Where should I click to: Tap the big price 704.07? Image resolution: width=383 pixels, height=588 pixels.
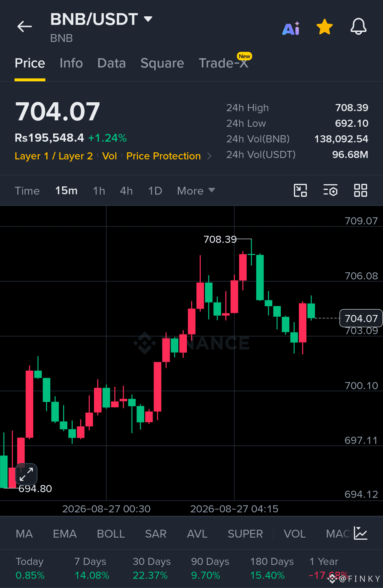57,112
